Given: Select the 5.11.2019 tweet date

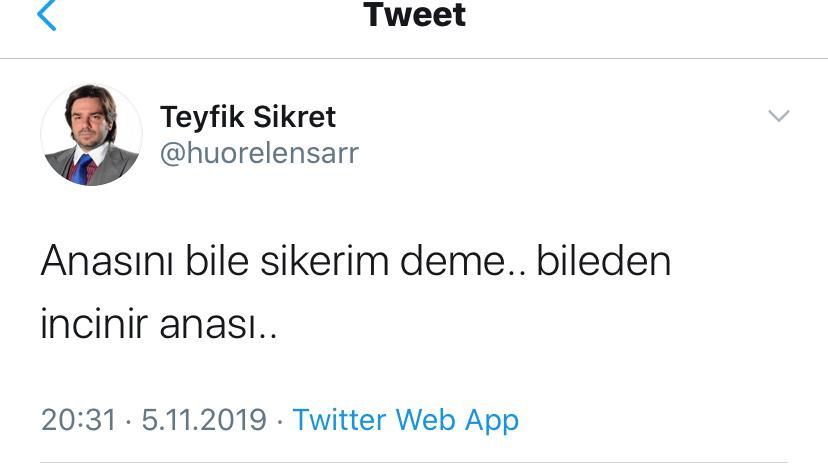Looking at the screenshot, I should pyautogui.click(x=204, y=420).
